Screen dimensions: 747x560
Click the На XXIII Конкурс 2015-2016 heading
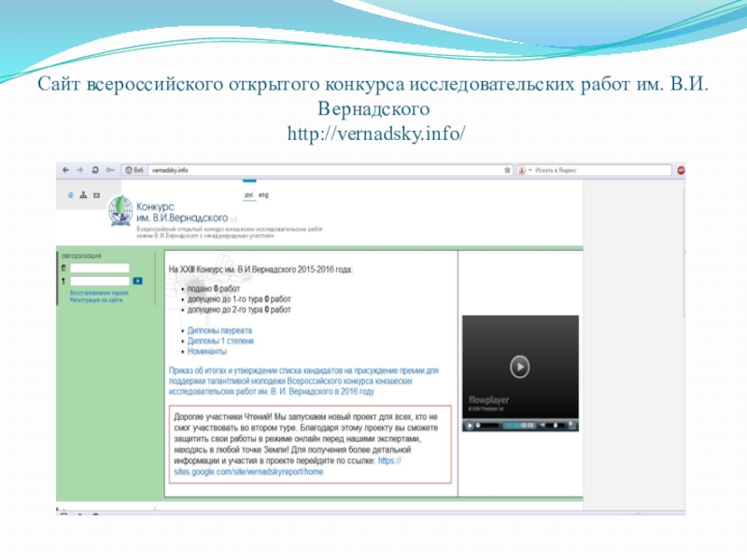click(261, 270)
